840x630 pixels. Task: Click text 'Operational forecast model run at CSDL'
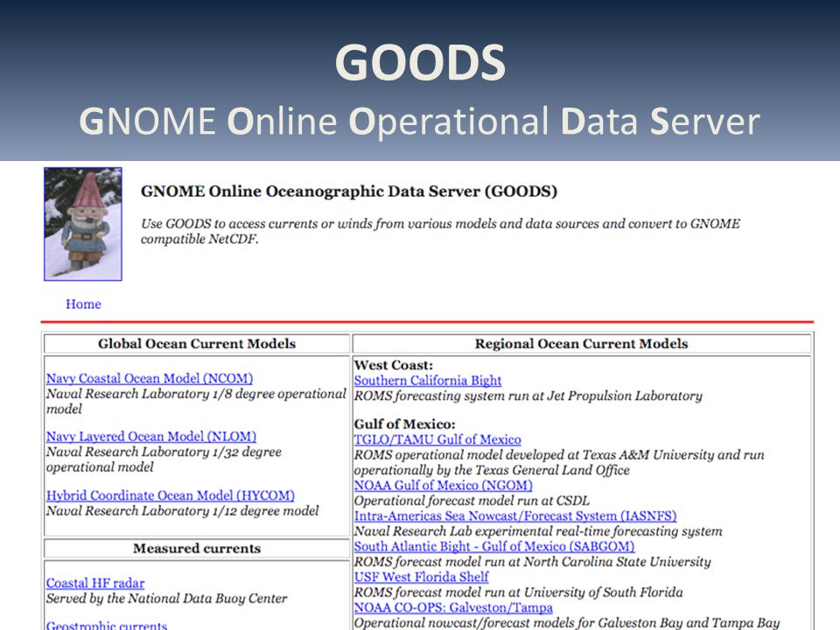[472, 500]
